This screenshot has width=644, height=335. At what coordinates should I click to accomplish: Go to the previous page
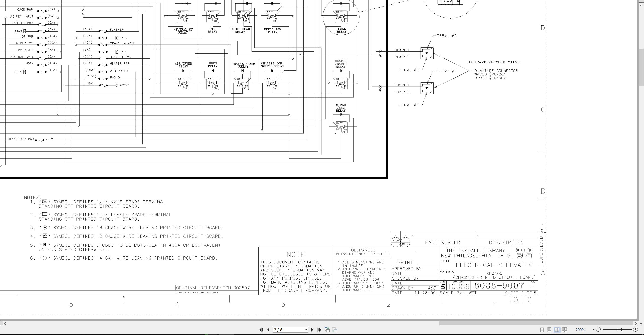tap(268, 330)
